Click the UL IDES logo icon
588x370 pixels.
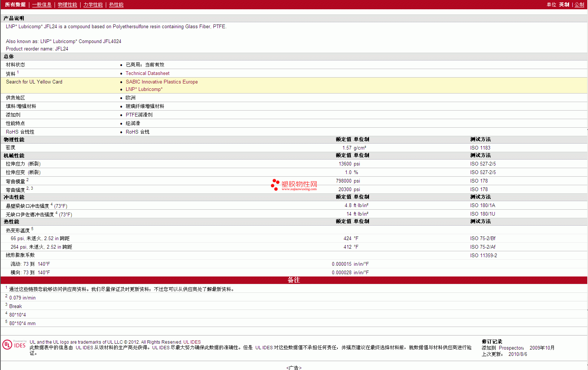pos(14,345)
